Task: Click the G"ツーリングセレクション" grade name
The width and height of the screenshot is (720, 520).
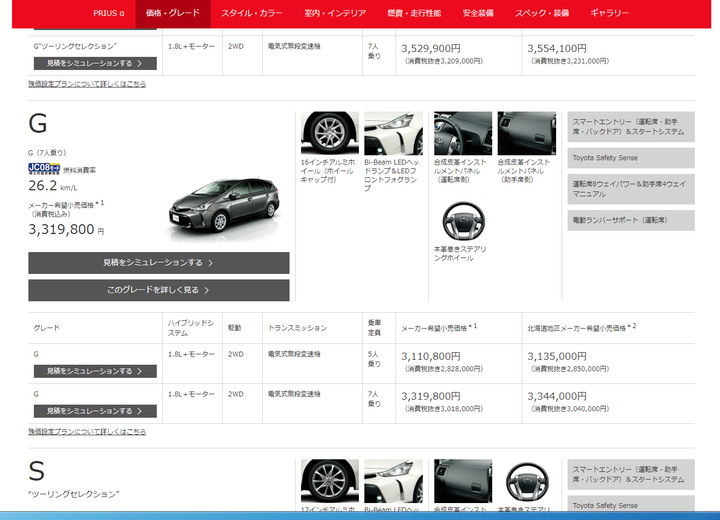Action: tap(75, 46)
